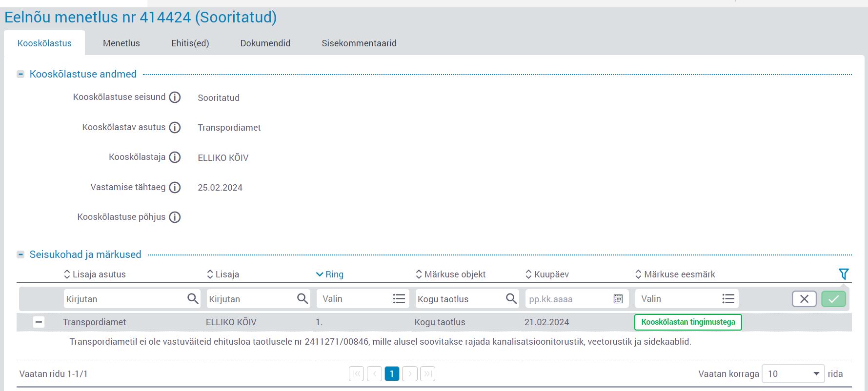Screen dimensions: 868x391
Task: Click info icon next to Kooskõlastuse seisund
Action: 175,98
